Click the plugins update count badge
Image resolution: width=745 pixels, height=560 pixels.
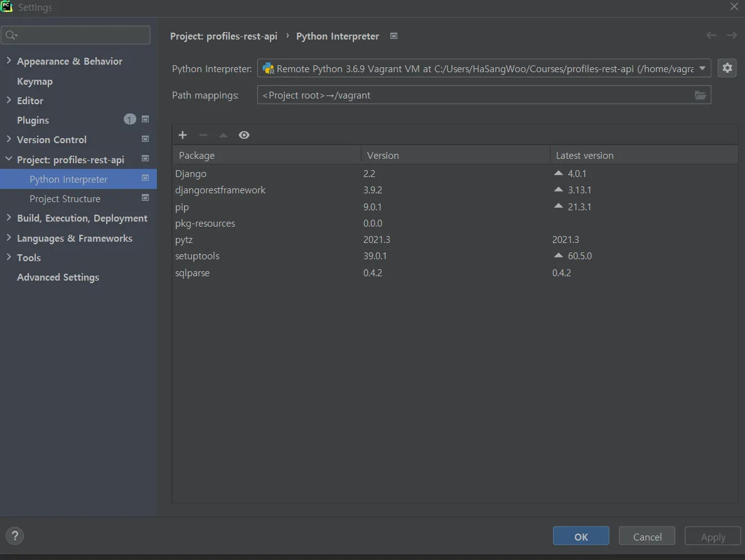coord(130,119)
